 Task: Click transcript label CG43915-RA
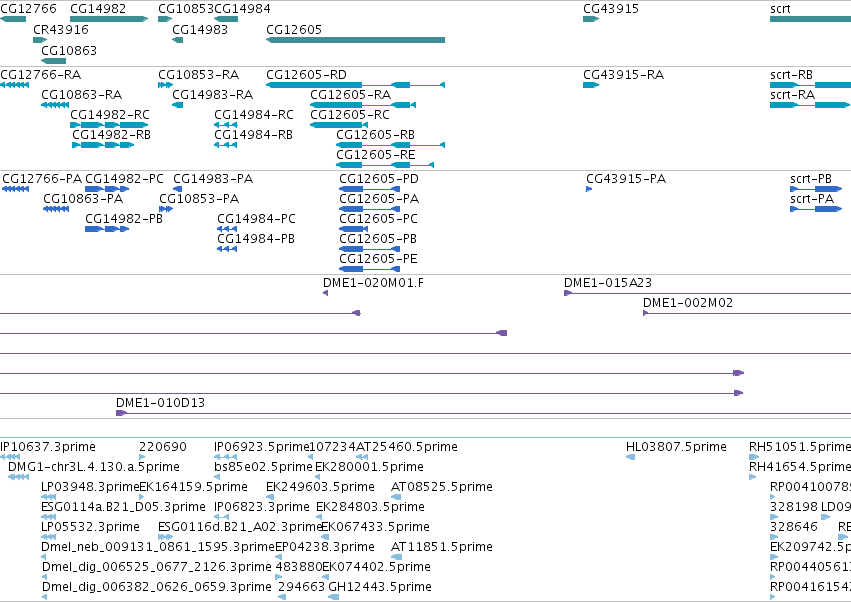tap(624, 75)
